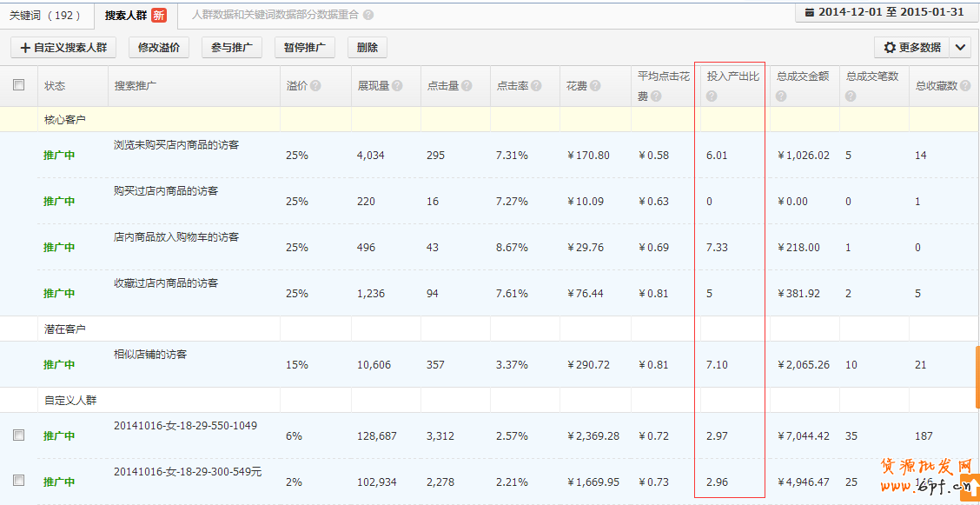Click the help icon beside 溢价 header

316,86
